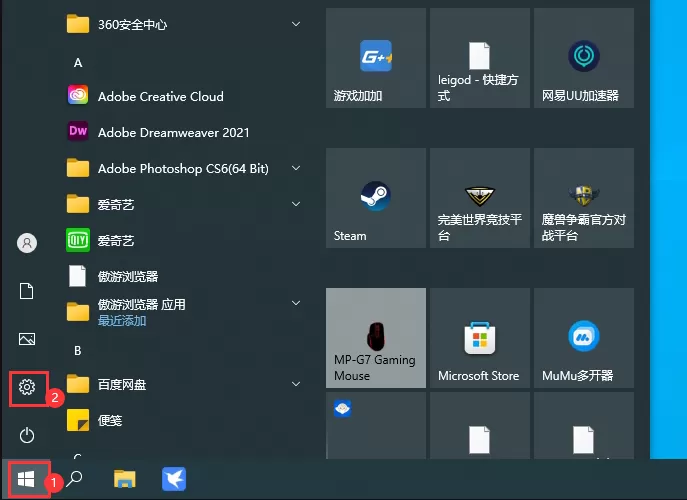Expand the 百度网盘 folder chevron
Viewport: 687px width, 500px height.
(296, 384)
